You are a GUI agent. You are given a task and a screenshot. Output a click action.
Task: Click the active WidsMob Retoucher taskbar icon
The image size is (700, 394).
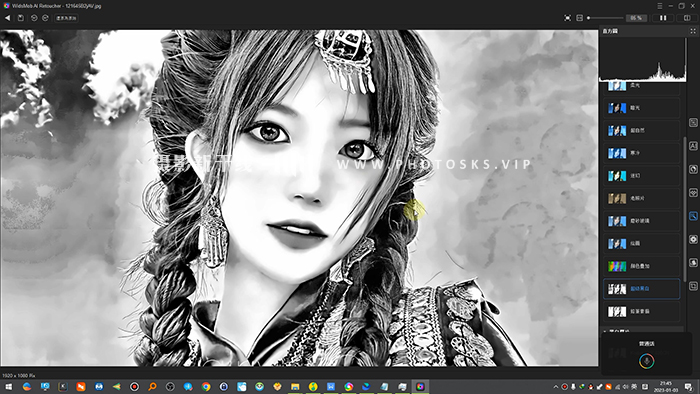[420, 386]
